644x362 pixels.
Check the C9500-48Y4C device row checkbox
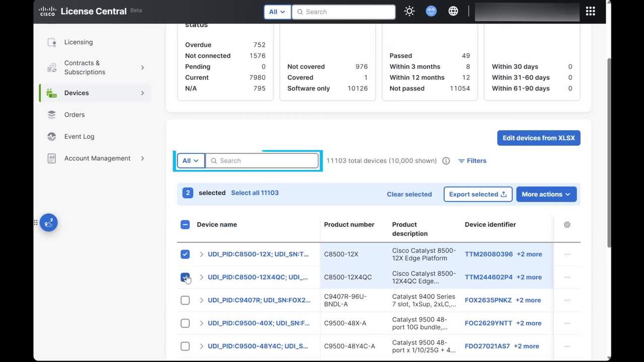185,346
